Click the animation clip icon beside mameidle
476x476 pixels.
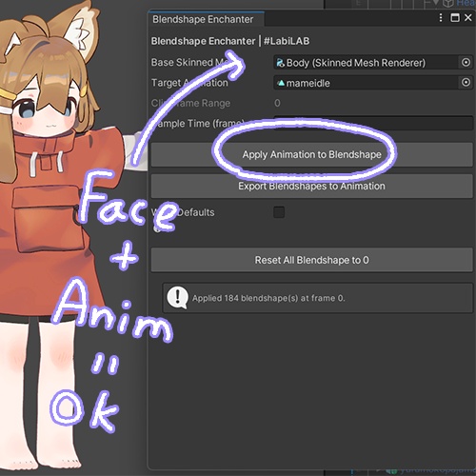tap(281, 83)
